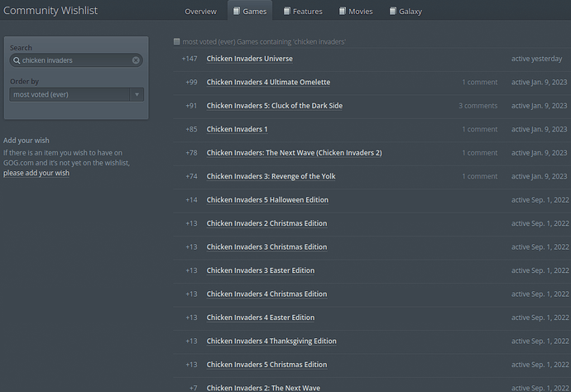Click the Features tab icon

pyautogui.click(x=287, y=12)
